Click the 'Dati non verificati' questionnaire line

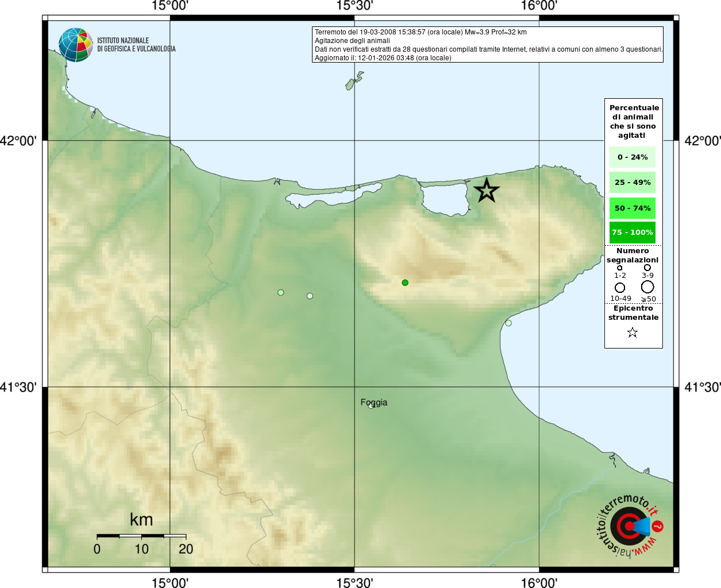point(489,49)
